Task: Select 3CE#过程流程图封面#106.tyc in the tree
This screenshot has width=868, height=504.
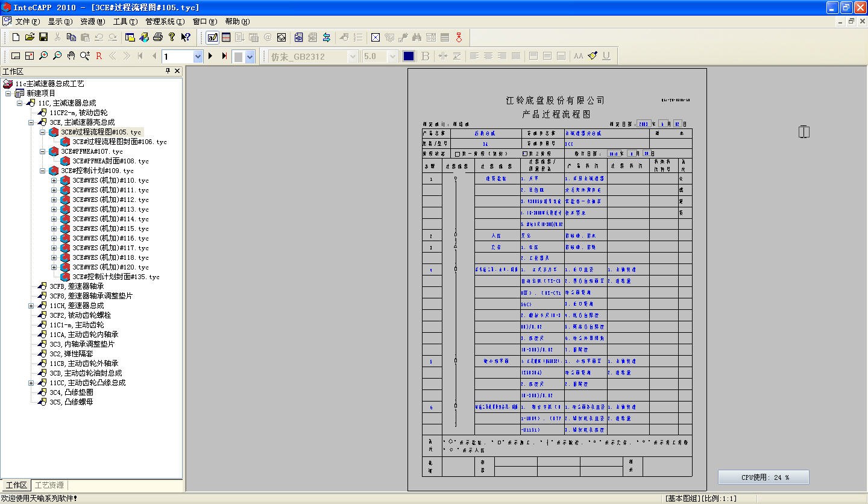Action: 119,142
